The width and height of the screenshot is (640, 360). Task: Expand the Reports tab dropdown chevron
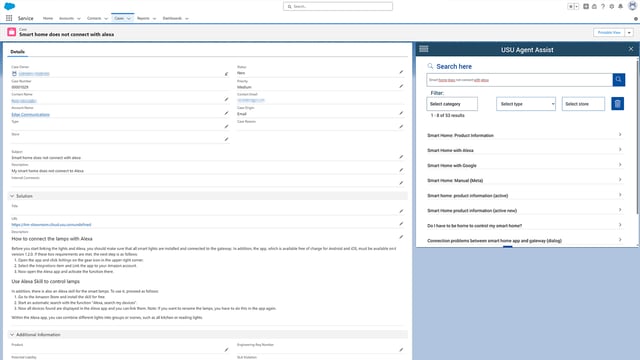(x=154, y=19)
